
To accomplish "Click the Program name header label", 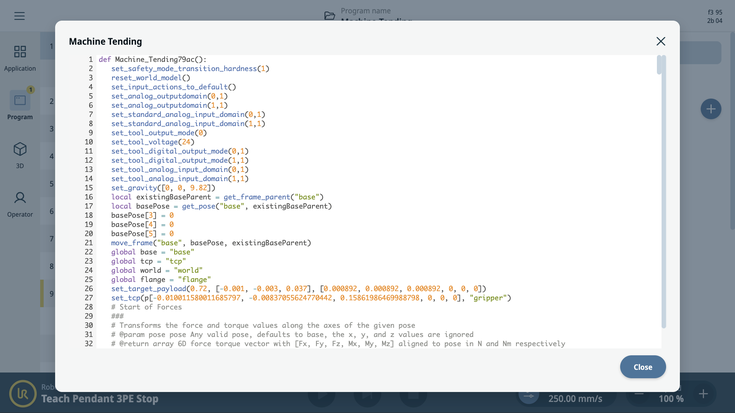I will pyautogui.click(x=366, y=11).
